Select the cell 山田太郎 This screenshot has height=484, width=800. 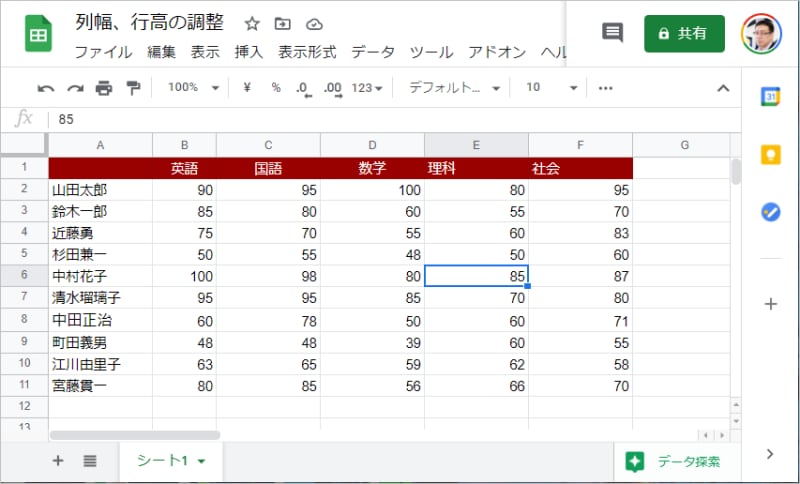[x=101, y=190]
